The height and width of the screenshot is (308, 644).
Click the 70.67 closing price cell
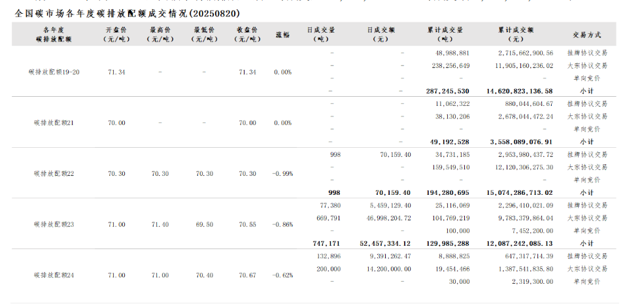pyautogui.click(x=247, y=275)
